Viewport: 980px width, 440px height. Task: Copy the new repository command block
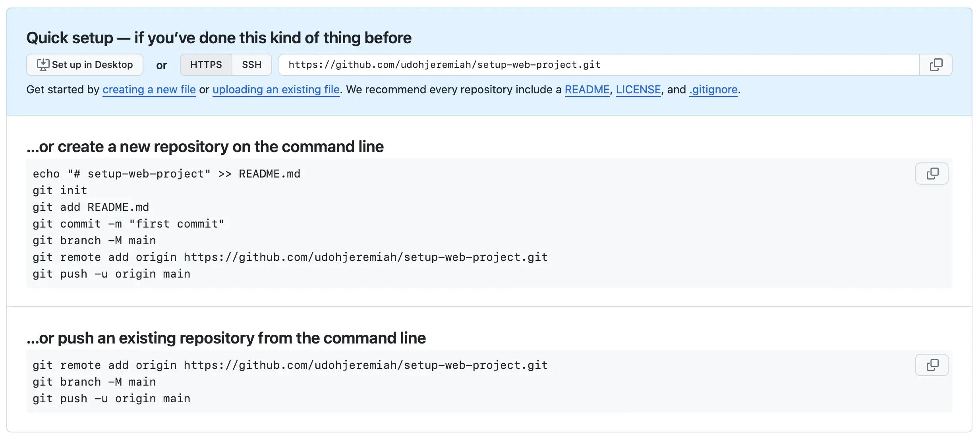point(932,174)
